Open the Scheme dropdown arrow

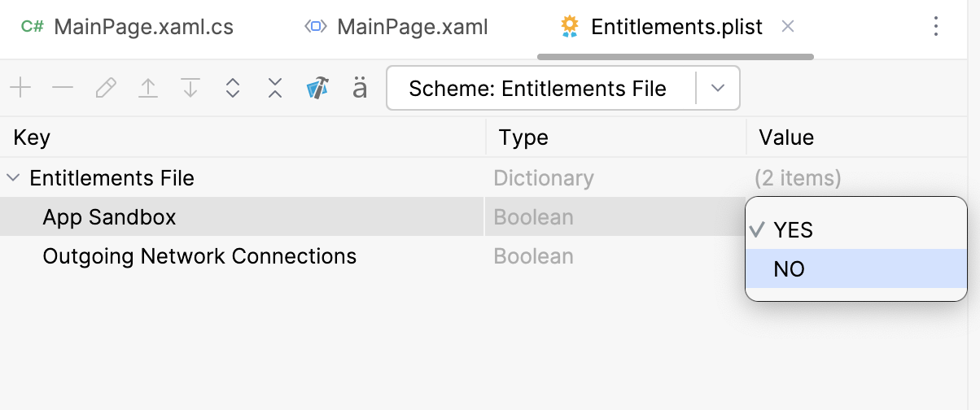[x=718, y=88]
